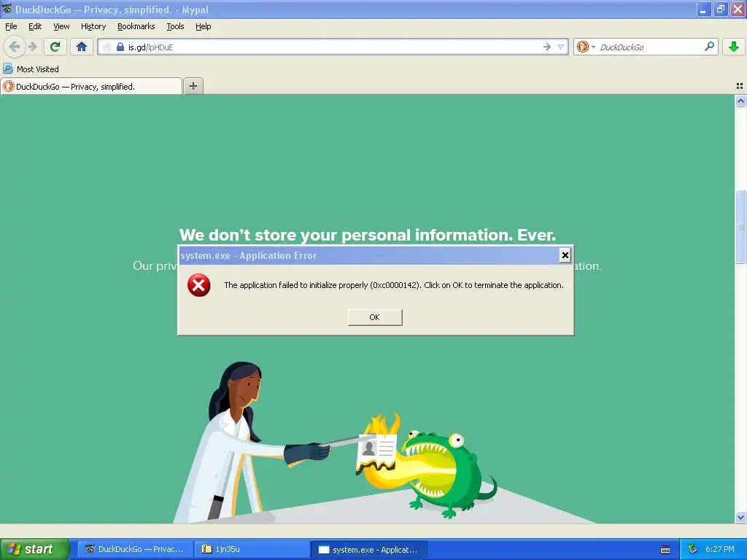Open the Help menu
747x560 pixels.
(203, 27)
